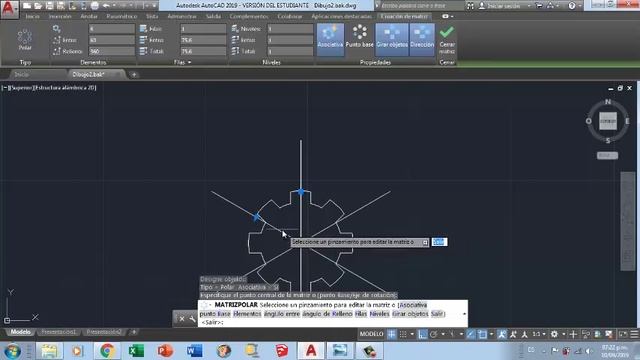640x360 pixels.
Task: Click the New file quick access icon
Action: click(x=27, y=6)
